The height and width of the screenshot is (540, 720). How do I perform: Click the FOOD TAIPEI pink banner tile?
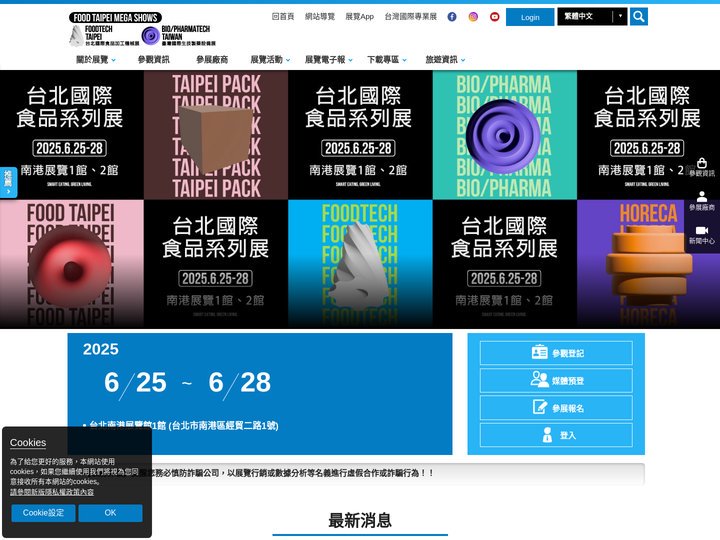[x=72, y=264]
